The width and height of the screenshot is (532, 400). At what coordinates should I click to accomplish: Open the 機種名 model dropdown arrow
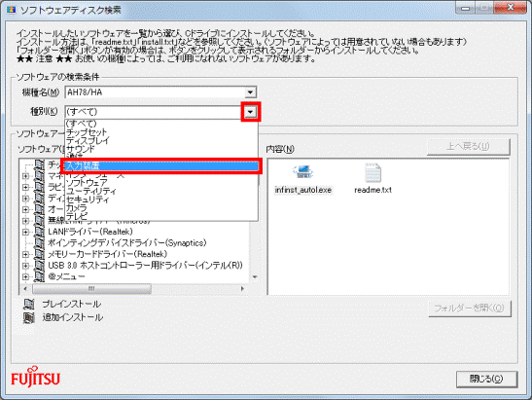point(250,92)
